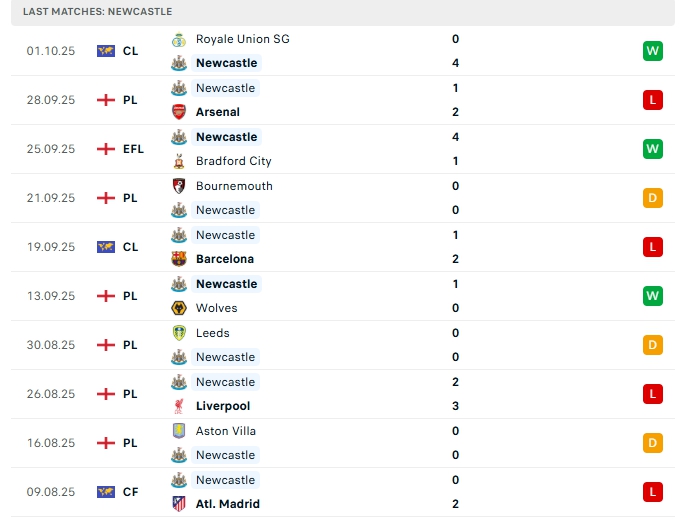Click the red L badge for Arsenal match
This screenshot has height=519, width=683.
pos(653,100)
